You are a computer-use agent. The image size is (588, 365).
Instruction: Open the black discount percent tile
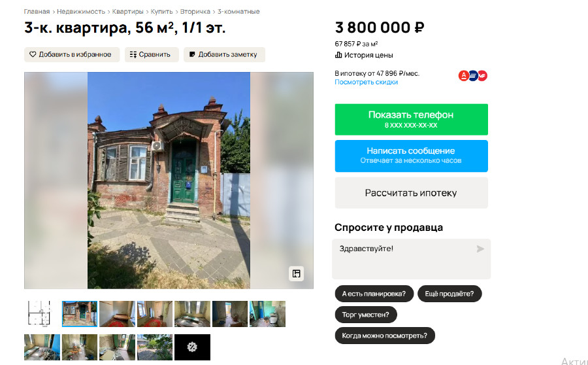pos(192,347)
